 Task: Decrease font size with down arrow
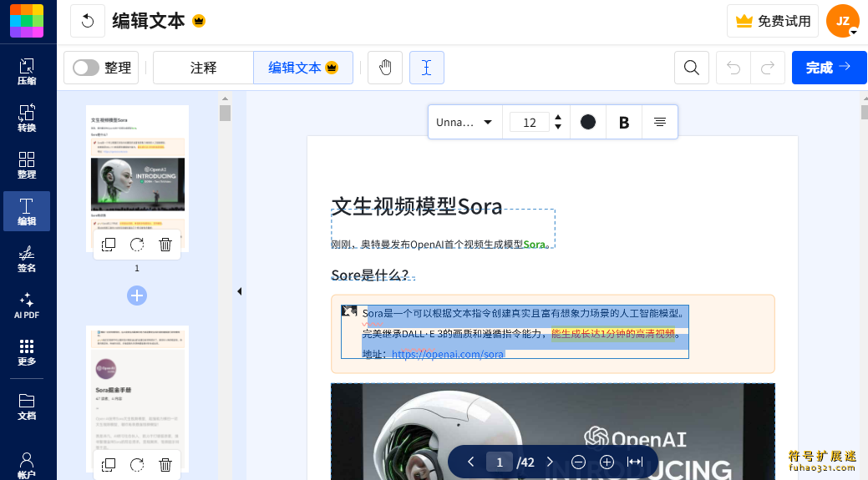coord(558,127)
